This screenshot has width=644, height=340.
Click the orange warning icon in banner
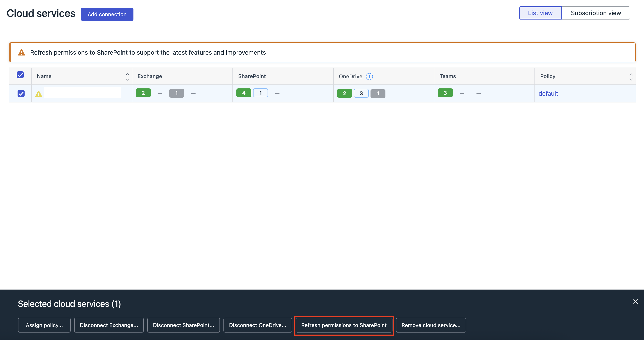(22, 52)
